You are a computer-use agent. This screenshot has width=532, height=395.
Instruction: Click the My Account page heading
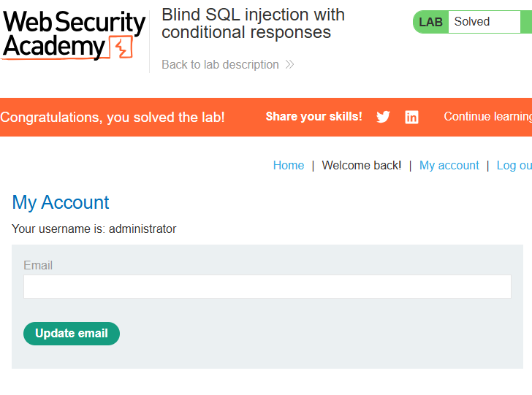tap(61, 203)
